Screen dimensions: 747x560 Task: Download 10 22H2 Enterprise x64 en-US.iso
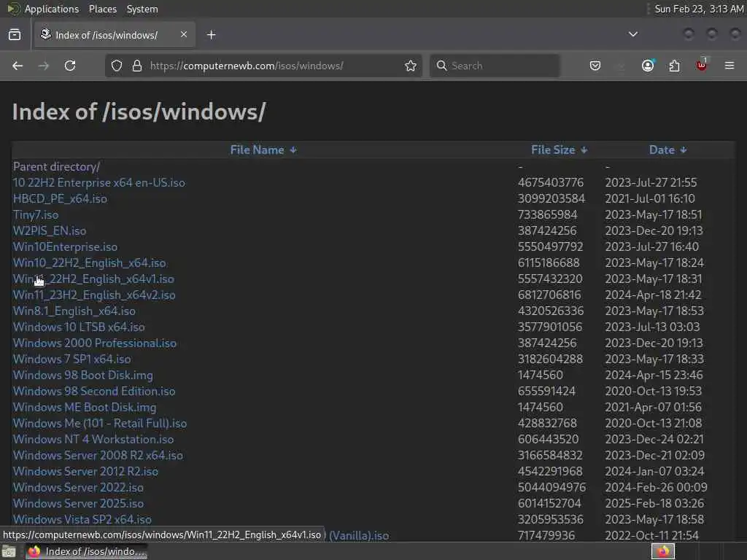tap(99, 183)
